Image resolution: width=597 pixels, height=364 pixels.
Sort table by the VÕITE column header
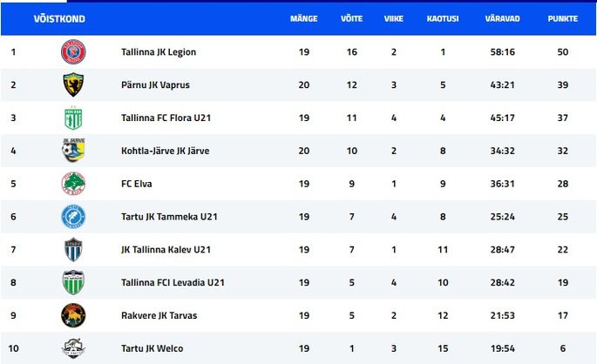click(x=352, y=18)
